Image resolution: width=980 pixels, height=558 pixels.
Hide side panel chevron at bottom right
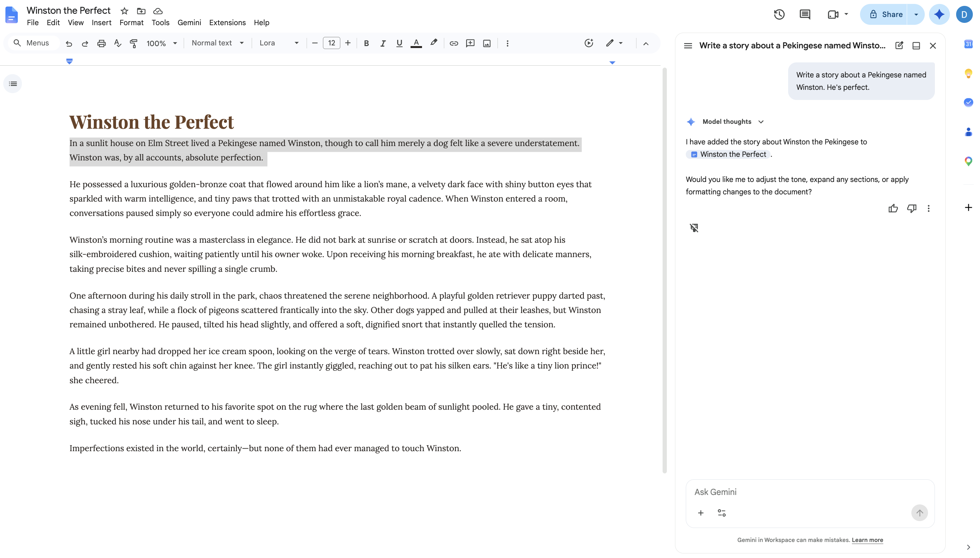(968, 547)
